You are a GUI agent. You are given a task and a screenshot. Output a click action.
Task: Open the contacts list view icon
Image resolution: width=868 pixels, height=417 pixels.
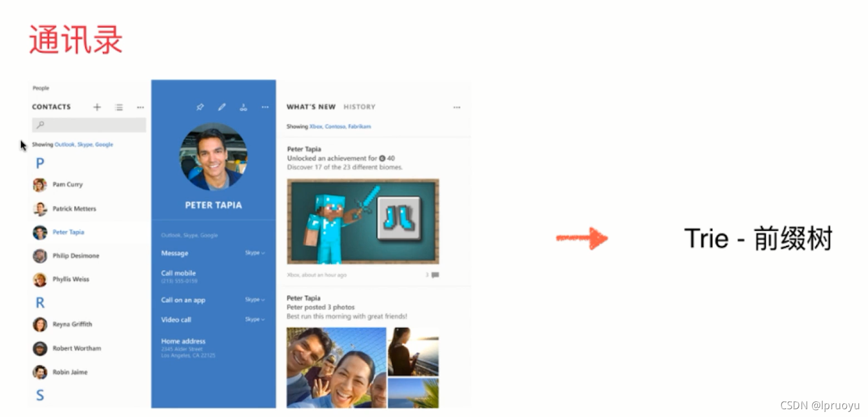[119, 107]
